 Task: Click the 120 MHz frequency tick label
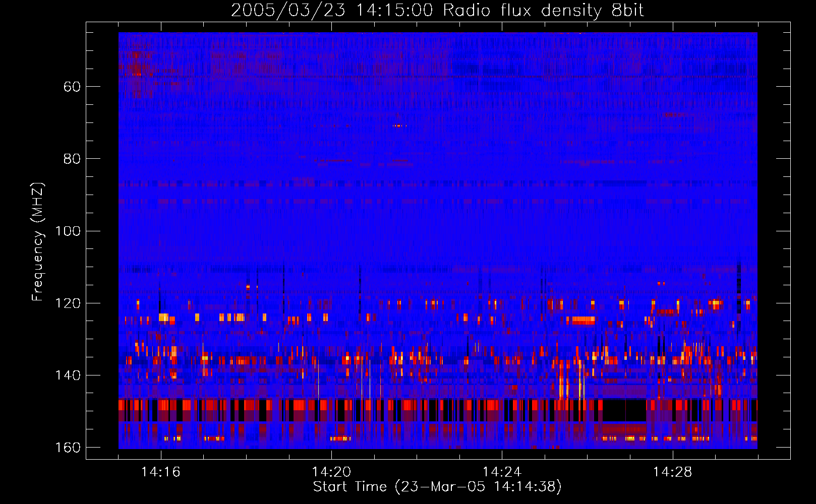tap(68, 303)
